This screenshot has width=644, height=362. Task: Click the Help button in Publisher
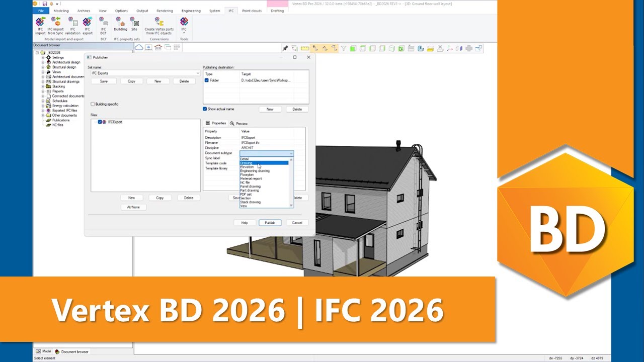[x=245, y=223]
